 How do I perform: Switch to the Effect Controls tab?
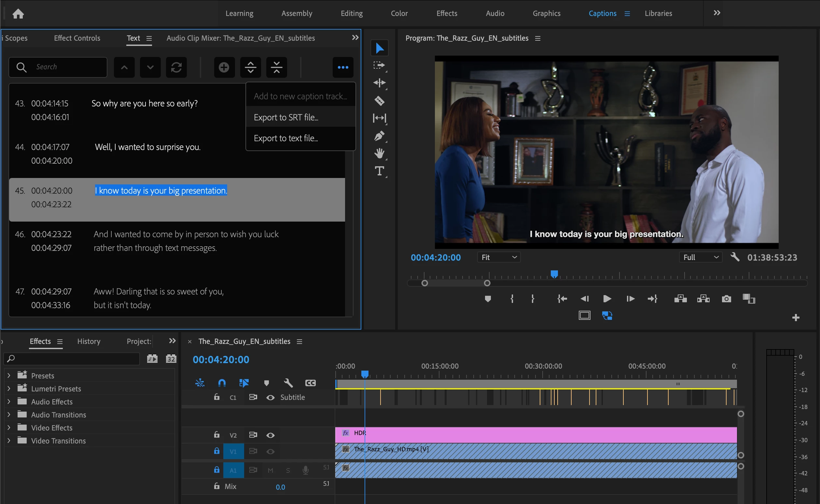(x=77, y=38)
